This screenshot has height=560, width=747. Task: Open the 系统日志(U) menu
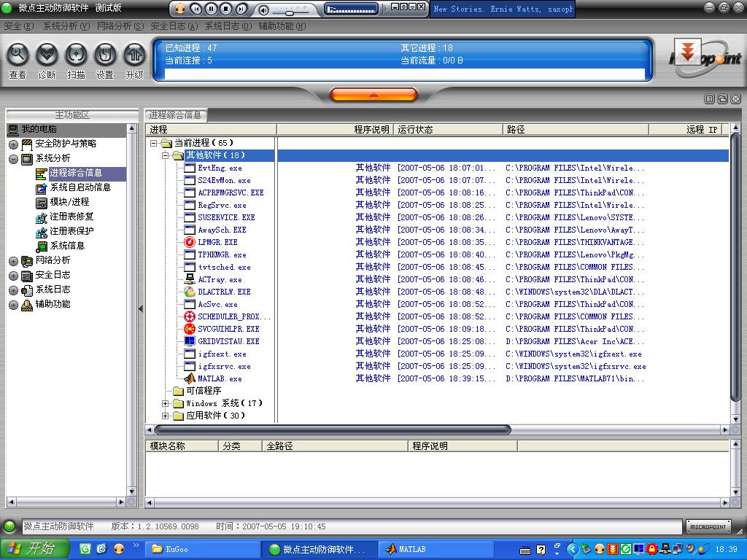click(228, 26)
